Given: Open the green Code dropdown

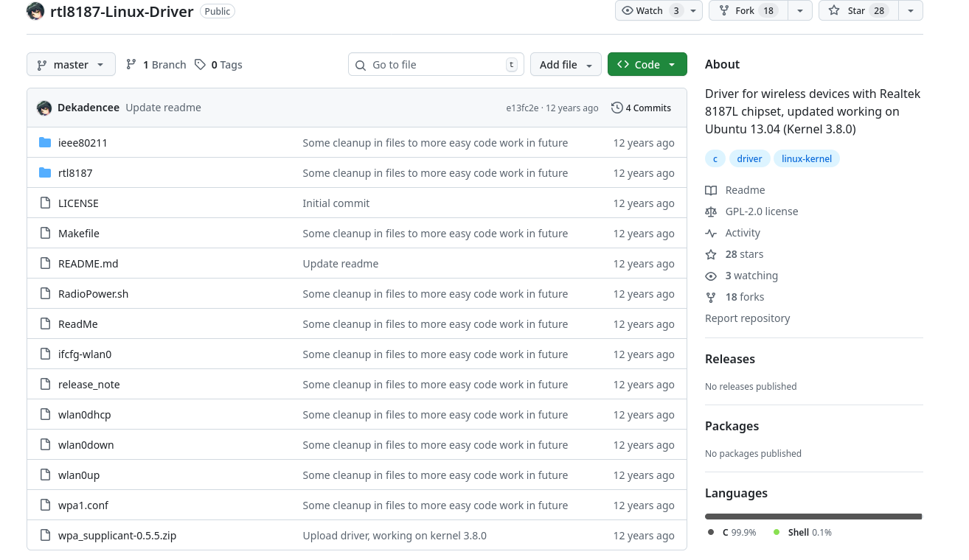Looking at the screenshot, I should click(x=647, y=65).
